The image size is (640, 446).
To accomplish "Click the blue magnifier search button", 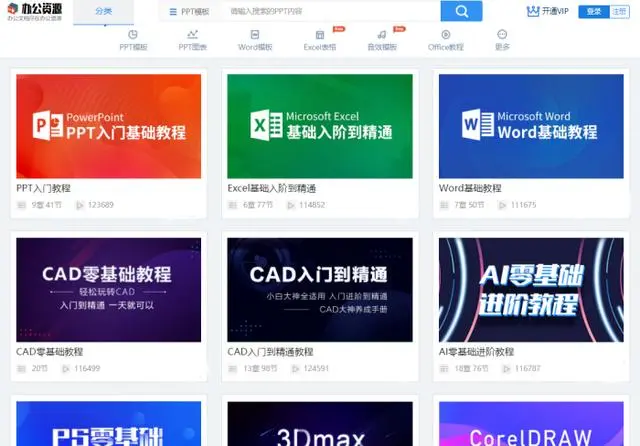I will pos(461,11).
